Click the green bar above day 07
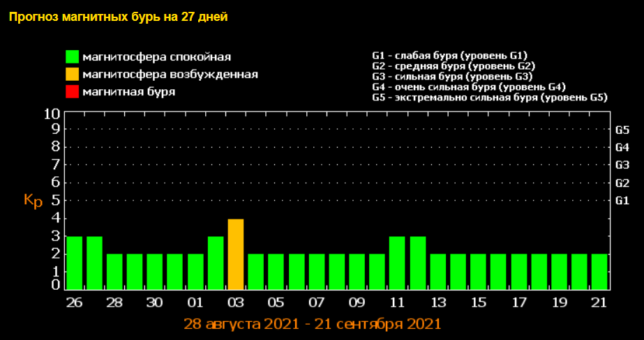The image size is (644, 340). click(317, 271)
